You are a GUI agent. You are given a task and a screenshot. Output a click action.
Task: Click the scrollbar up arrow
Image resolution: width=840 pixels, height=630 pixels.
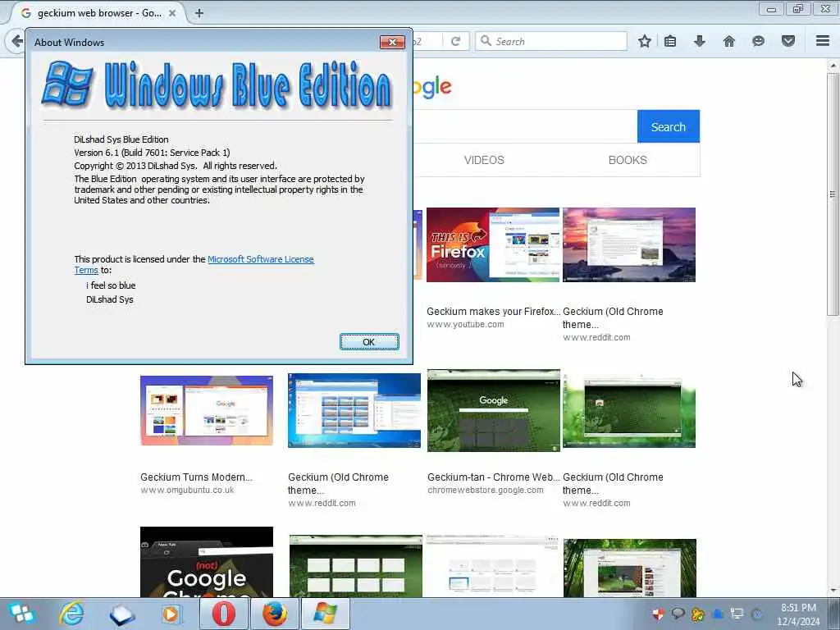tap(833, 66)
